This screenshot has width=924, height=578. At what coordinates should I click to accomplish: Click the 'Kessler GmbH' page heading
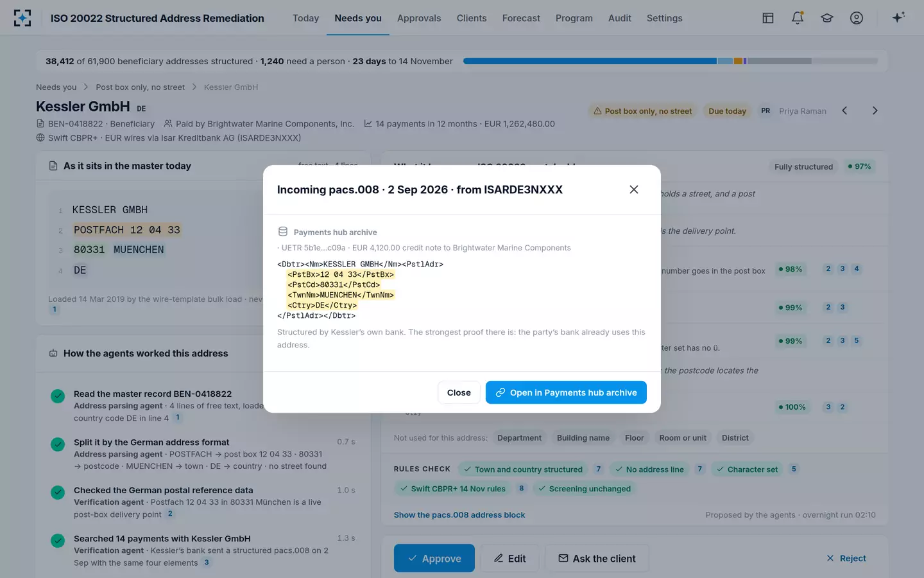[x=83, y=107]
